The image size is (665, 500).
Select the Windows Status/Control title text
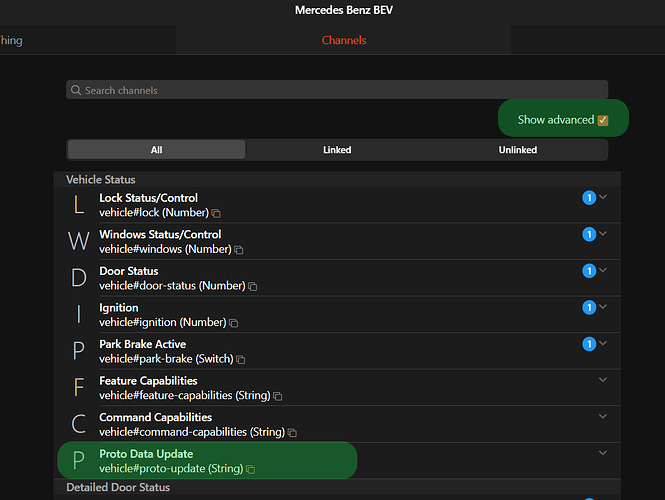(160, 235)
